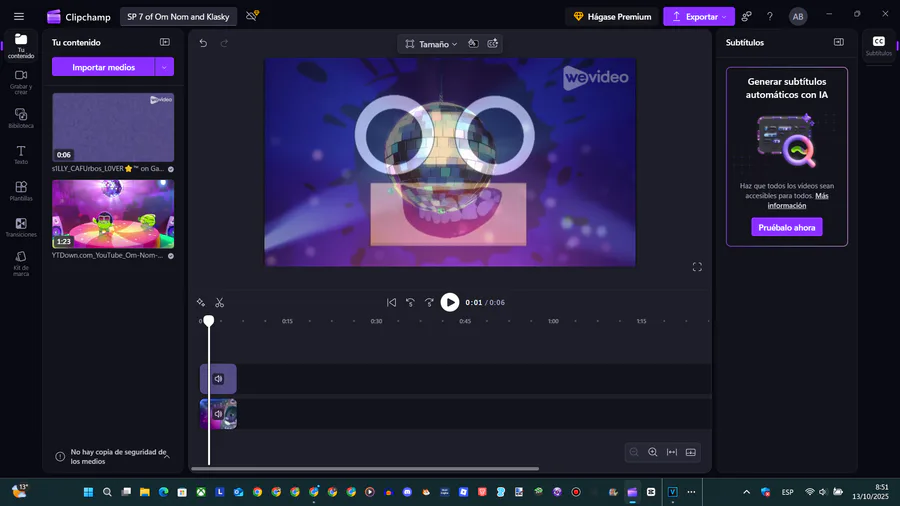
Task: Open the Grabar y crear tab
Action: coord(21,82)
